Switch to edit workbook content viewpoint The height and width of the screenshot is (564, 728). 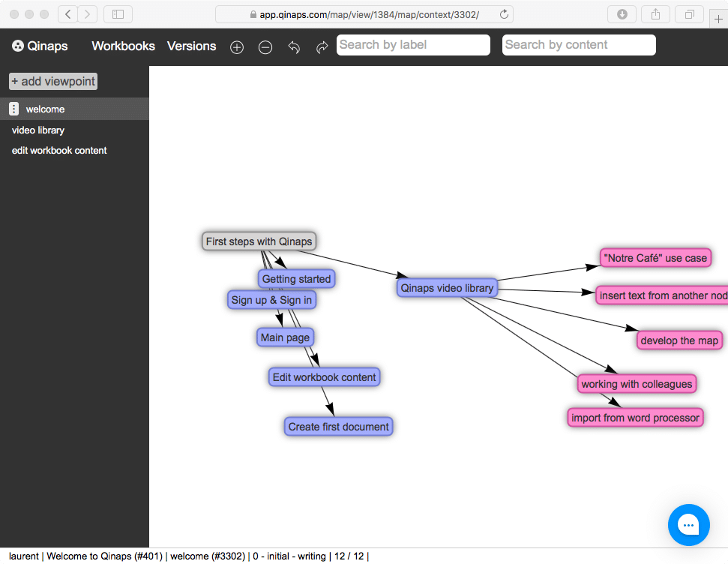click(59, 151)
